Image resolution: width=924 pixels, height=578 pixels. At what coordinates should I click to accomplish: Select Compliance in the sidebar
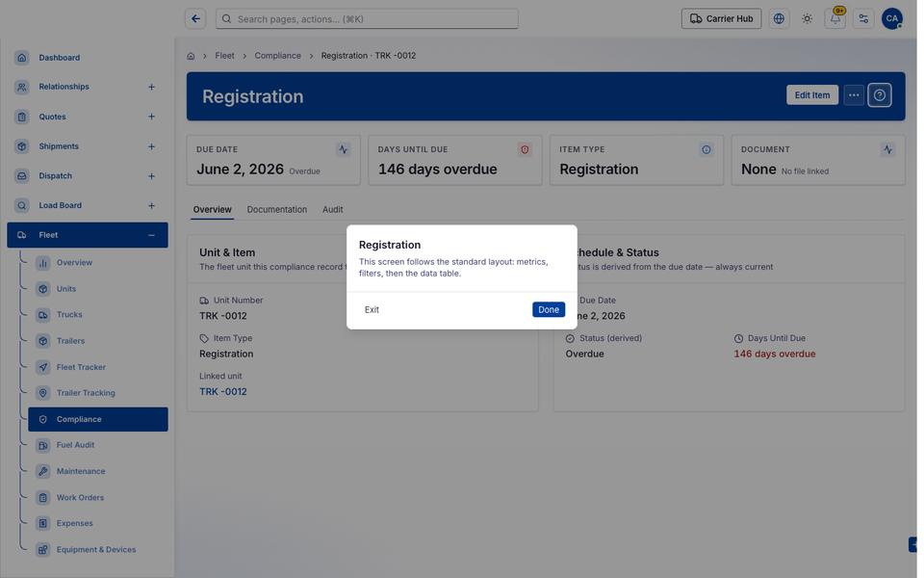click(98, 419)
